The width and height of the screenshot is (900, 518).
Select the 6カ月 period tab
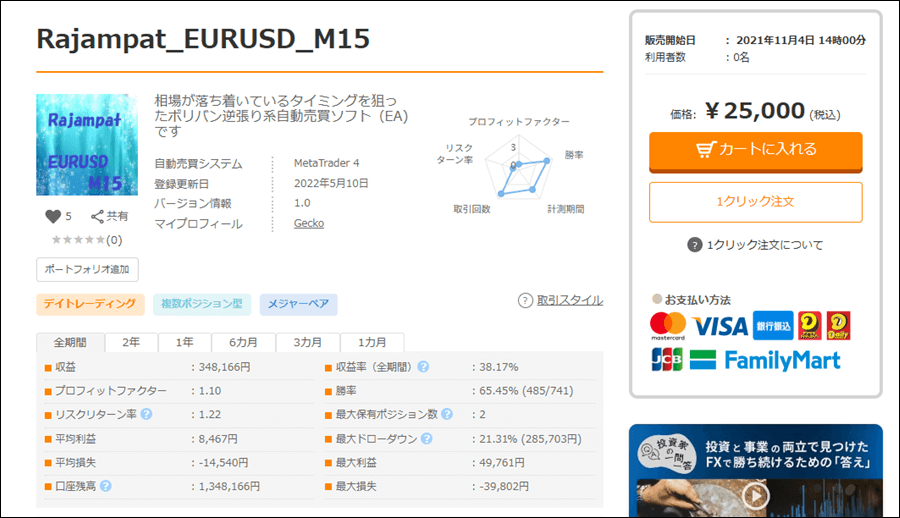click(x=242, y=342)
